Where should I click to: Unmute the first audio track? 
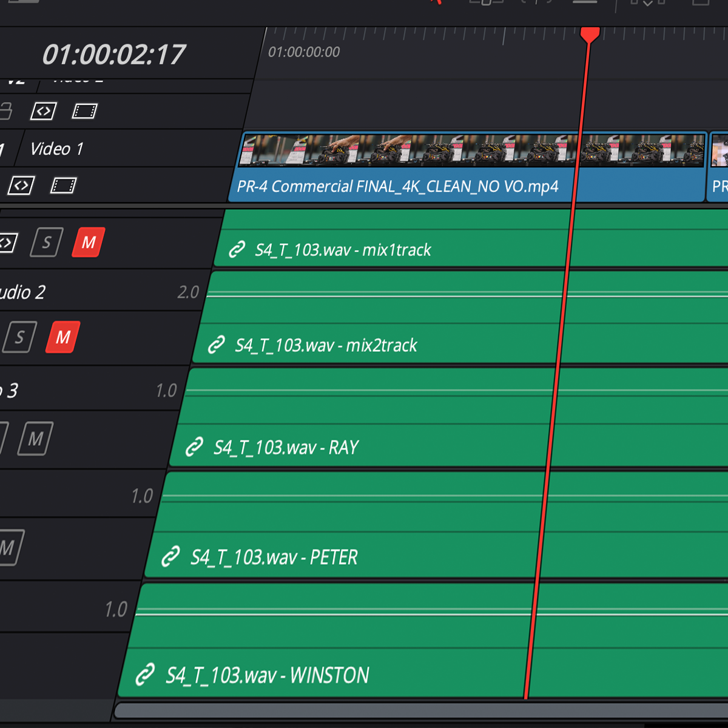89,243
